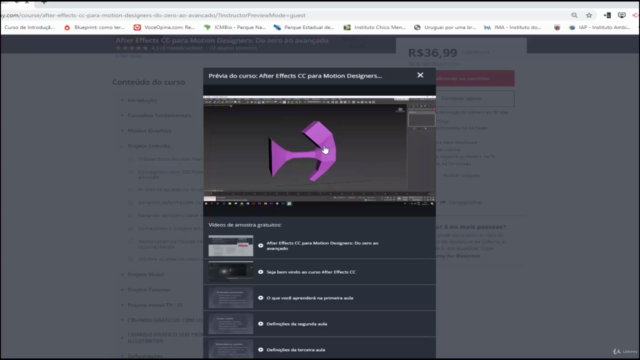Open thumbnail of 'Definições da segunda aula'
Image resolution: width=640 pixels, height=360 pixels.
(x=231, y=324)
